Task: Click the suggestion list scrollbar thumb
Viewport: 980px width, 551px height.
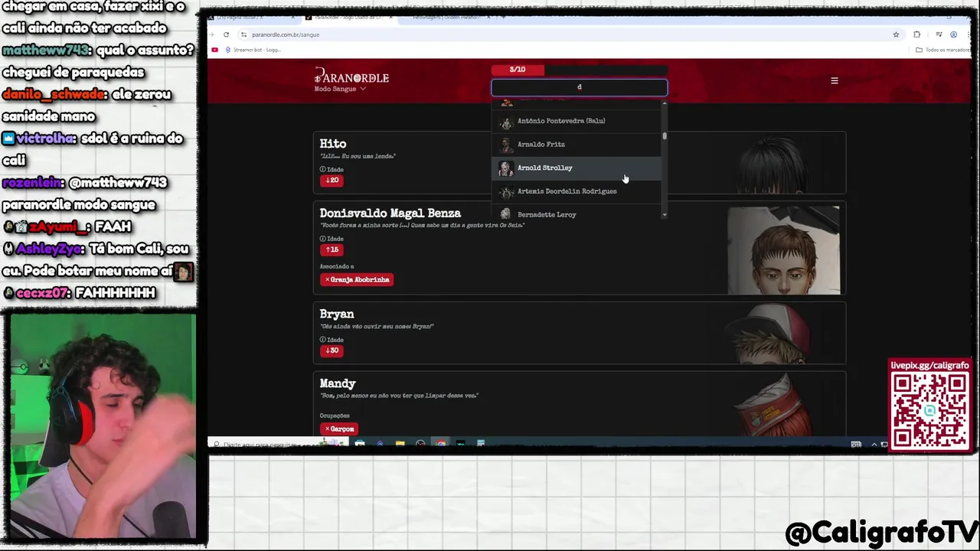Action: [665, 136]
